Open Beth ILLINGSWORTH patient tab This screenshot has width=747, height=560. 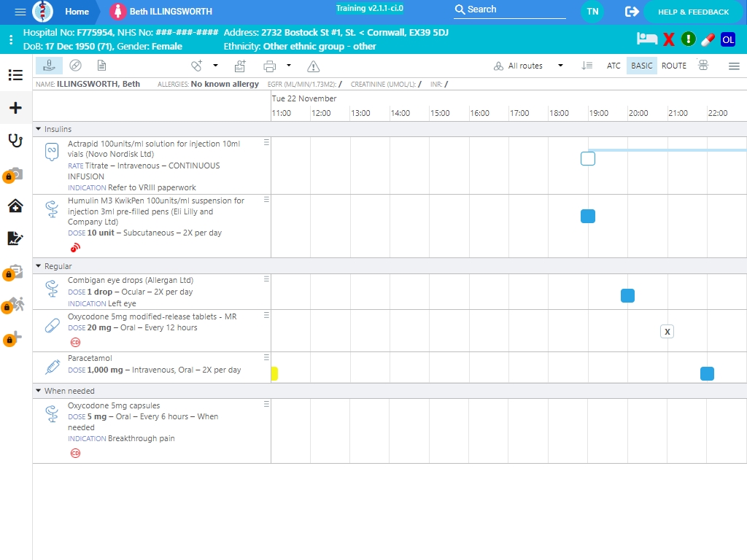162,12
